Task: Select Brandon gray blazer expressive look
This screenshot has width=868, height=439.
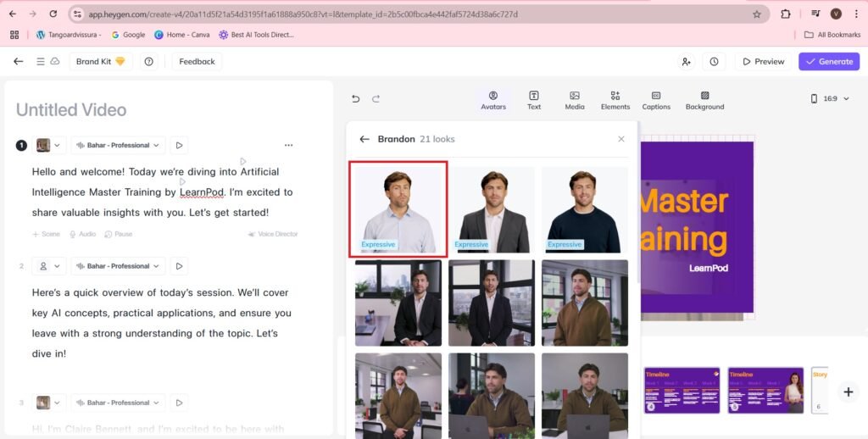Action: coord(492,210)
